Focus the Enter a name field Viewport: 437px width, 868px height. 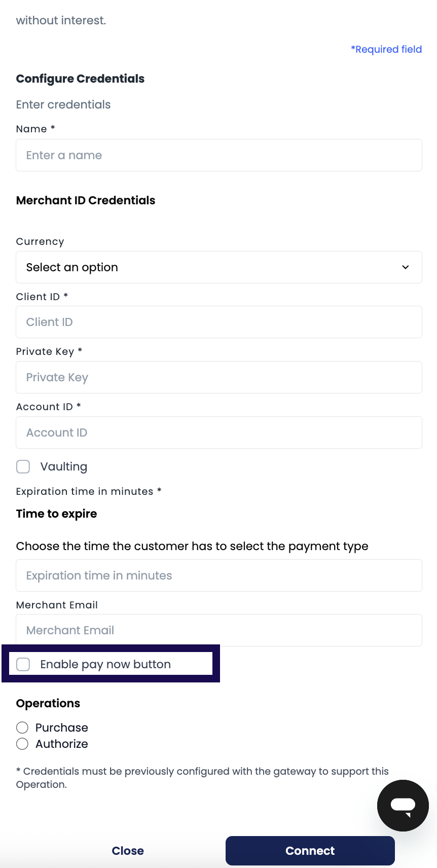219,155
